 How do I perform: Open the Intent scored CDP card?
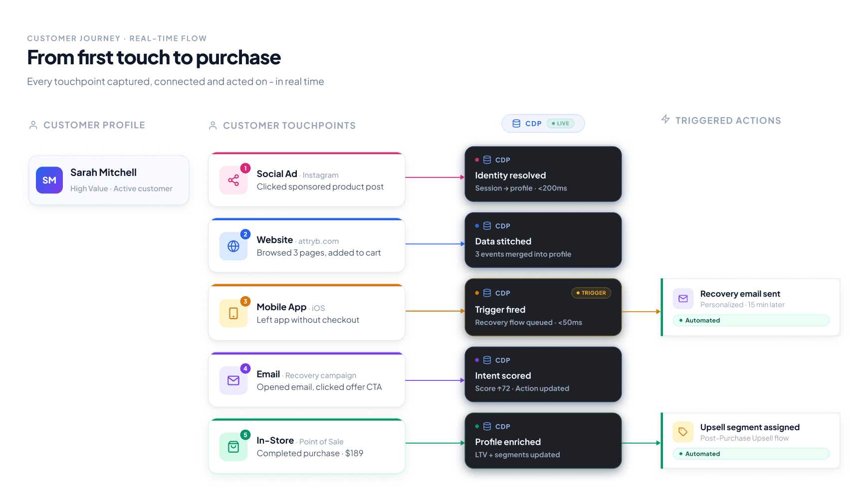543,374
